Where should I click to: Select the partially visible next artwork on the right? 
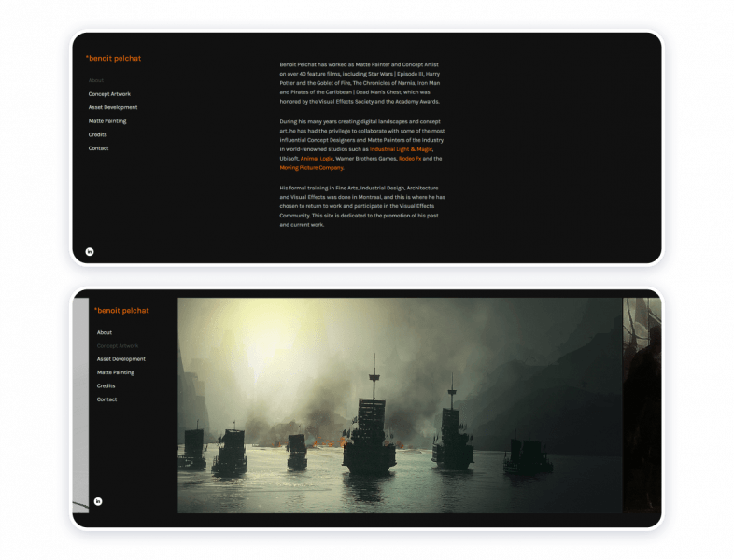point(642,405)
